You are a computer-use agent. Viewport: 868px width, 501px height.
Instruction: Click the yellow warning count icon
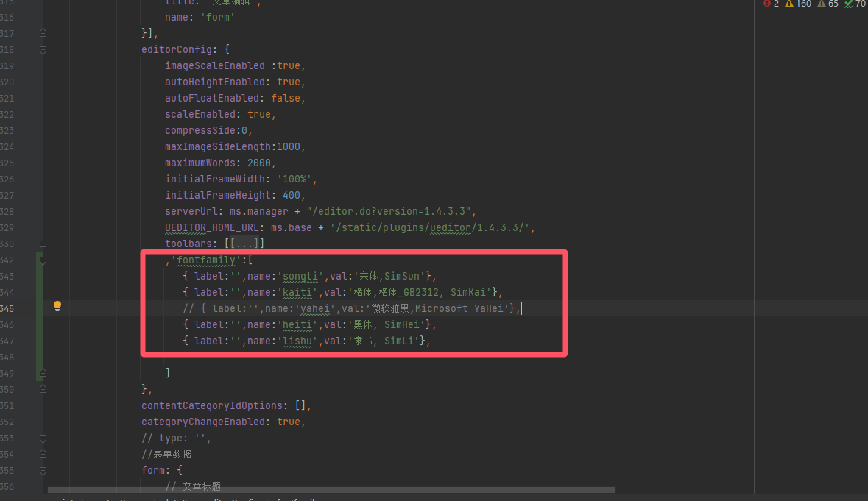tap(788, 4)
